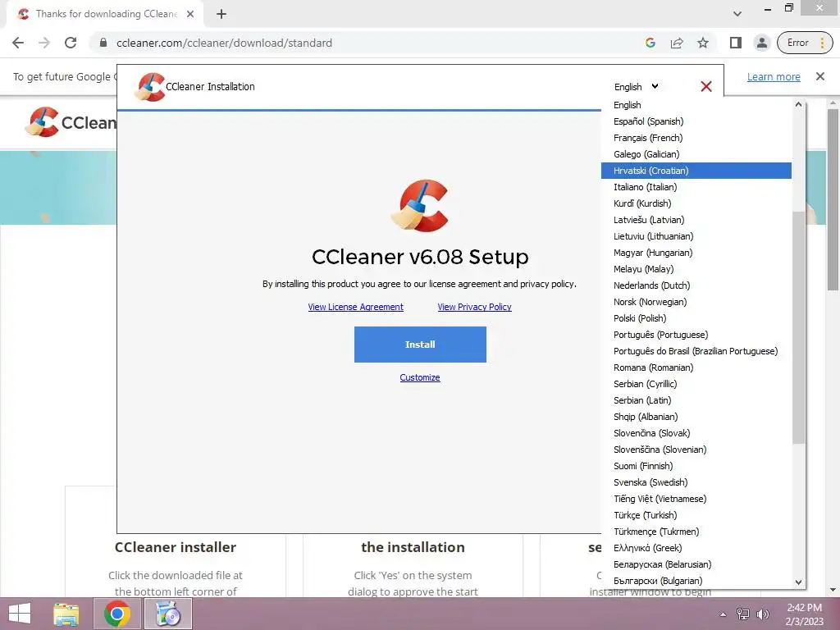Image resolution: width=840 pixels, height=630 pixels.
Task: Click Learn more link in infobar
Action: 774,76
